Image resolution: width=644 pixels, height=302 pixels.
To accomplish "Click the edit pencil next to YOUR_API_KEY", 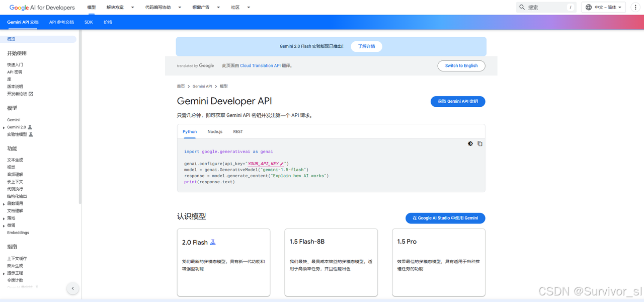I will (282, 164).
